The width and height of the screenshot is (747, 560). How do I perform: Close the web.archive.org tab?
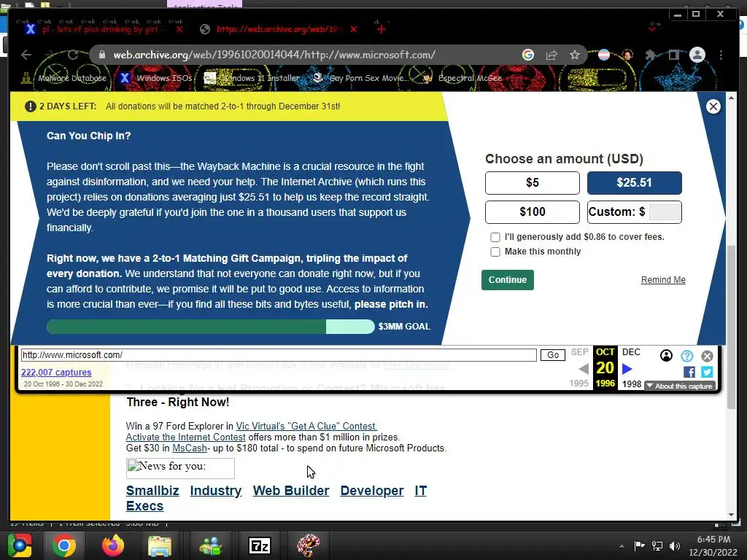(354, 29)
